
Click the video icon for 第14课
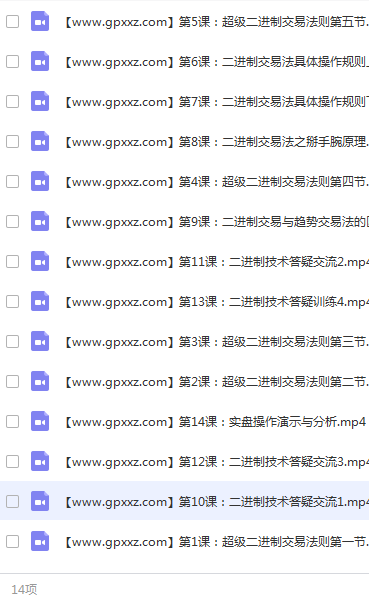click(x=40, y=422)
